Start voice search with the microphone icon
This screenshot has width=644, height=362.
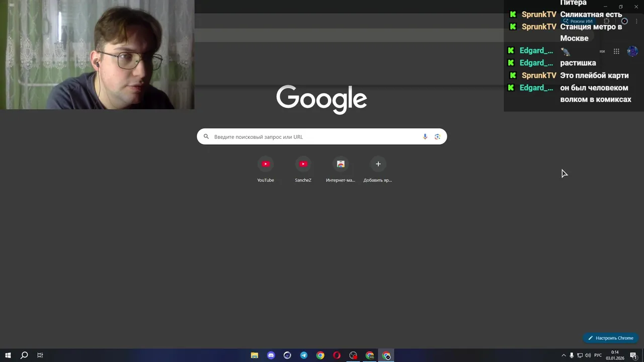(425, 137)
